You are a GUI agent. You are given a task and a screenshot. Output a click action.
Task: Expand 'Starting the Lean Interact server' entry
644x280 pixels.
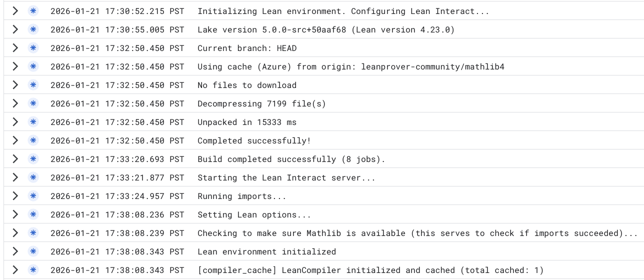[x=15, y=177]
